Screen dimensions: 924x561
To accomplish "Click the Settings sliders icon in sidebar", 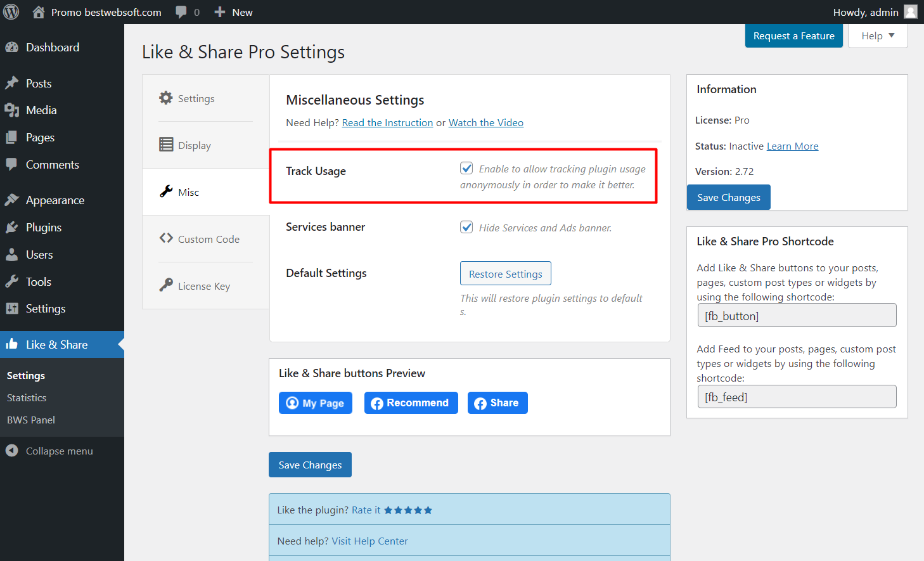I will click(11, 309).
